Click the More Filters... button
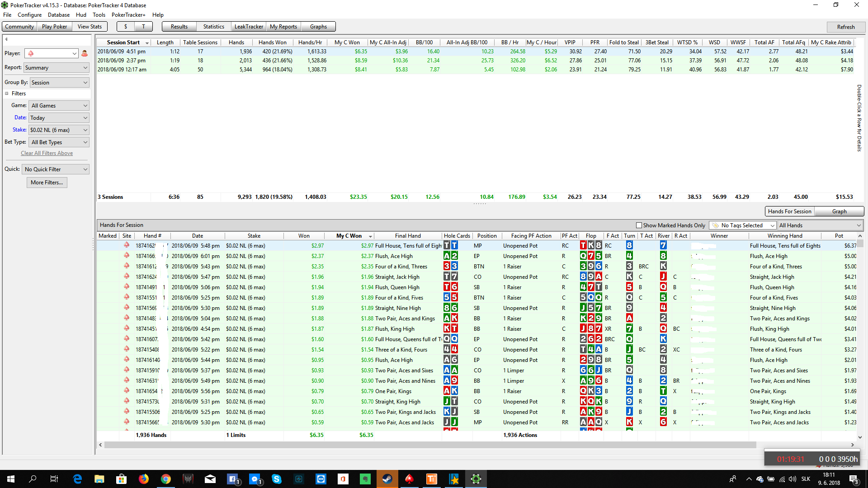This screenshot has width=868, height=488. click(47, 183)
